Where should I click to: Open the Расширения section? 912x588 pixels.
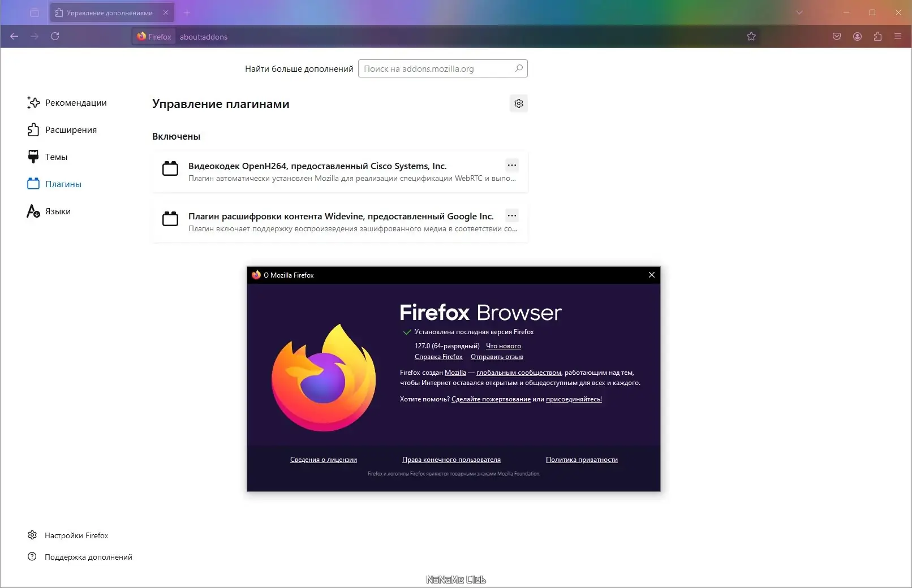pos(62,129)
